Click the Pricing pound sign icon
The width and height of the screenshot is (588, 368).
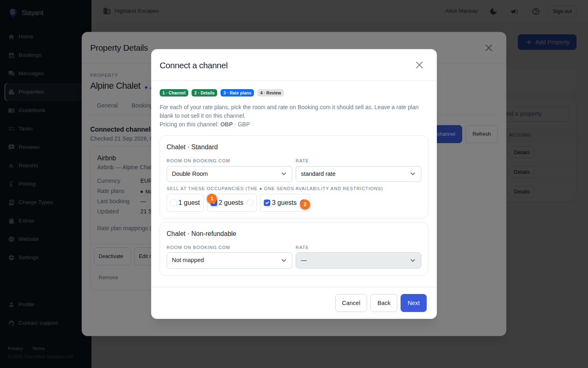tap(11, 184)
